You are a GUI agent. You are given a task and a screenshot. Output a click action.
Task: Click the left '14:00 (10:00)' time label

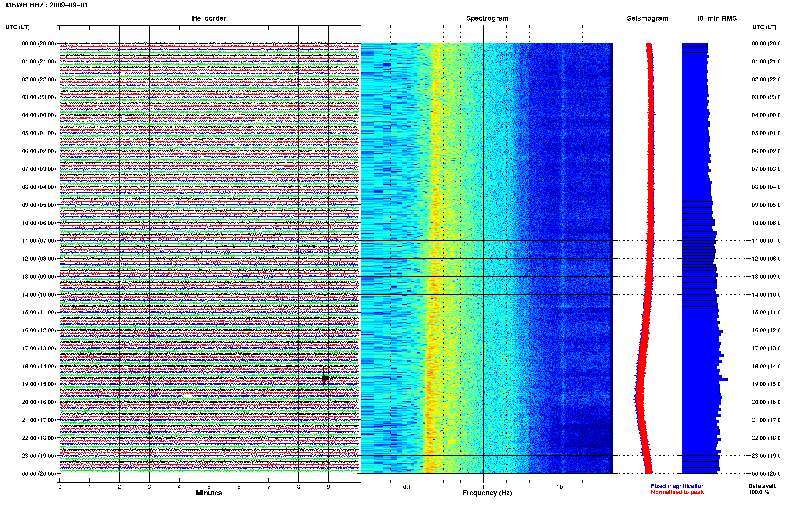click(x=39, y=295)
